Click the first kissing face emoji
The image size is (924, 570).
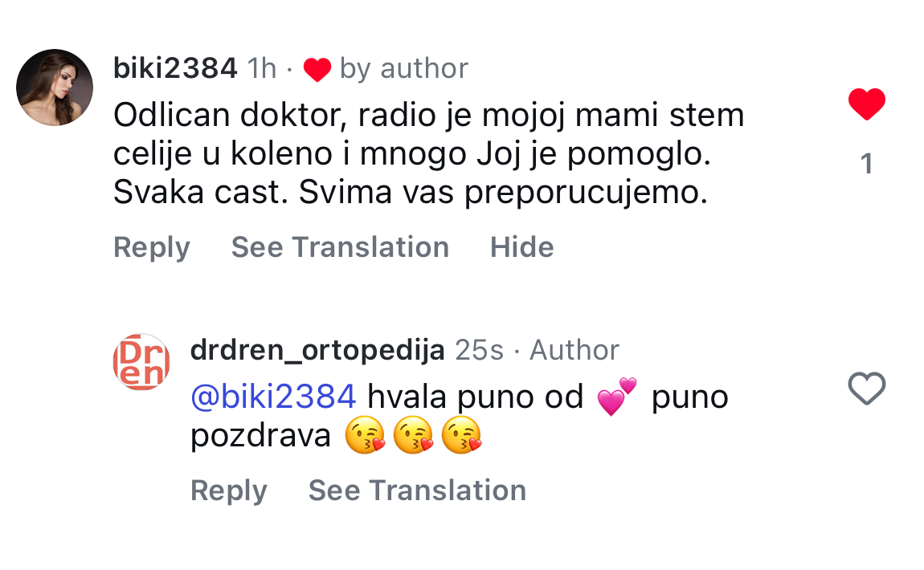364,436
